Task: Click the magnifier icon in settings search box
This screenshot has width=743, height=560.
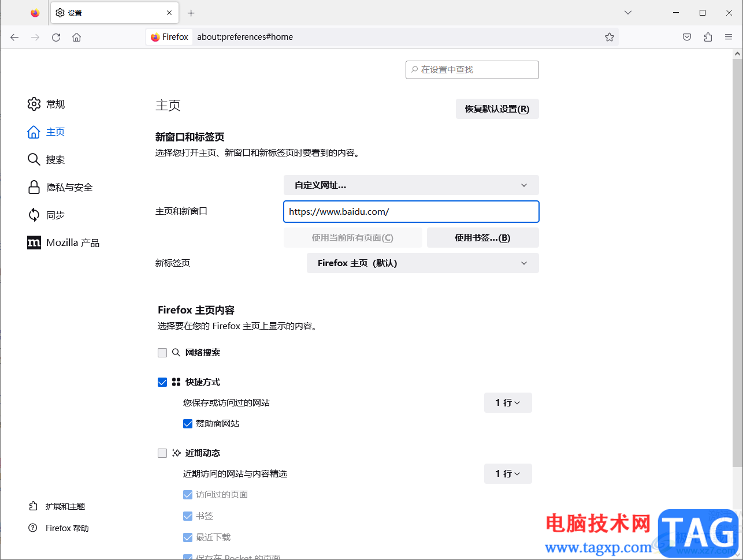Action: (414, 70)
